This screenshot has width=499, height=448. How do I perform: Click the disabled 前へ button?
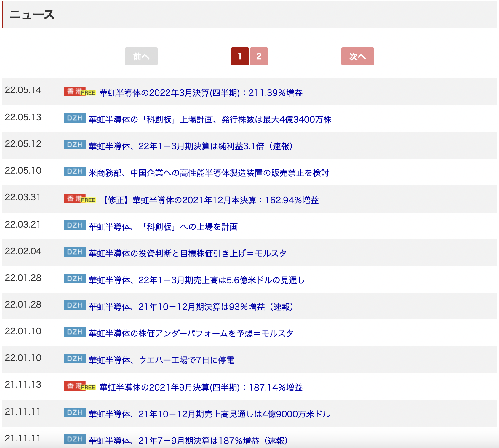pyautogui.click(x=141, y=56)
